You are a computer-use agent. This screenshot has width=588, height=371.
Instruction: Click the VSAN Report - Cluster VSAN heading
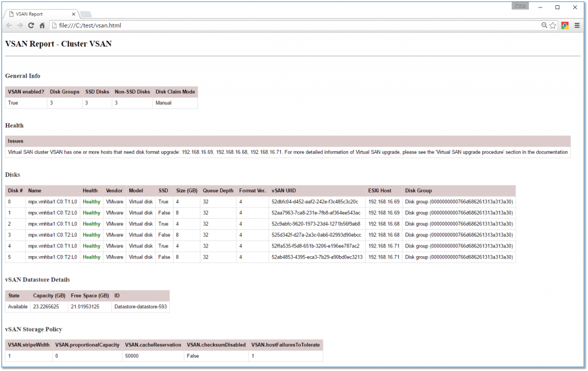pyautogui.click(x=59, y=44)
